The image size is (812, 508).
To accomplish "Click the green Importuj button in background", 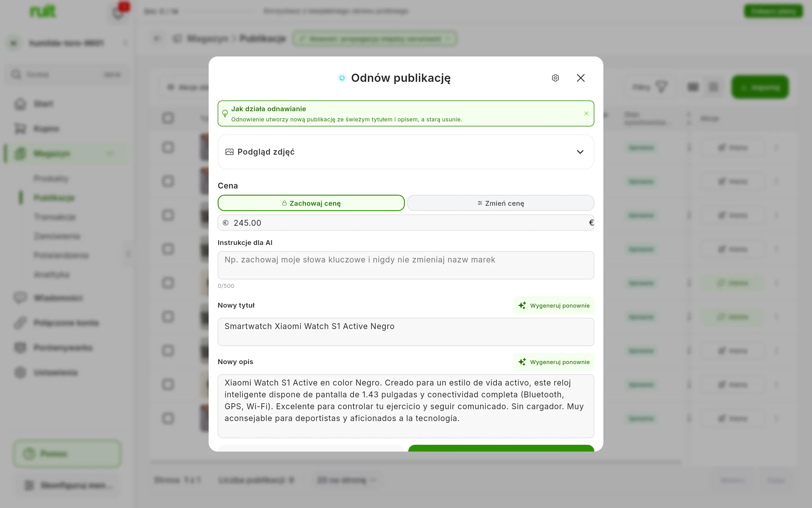I will [x=760, y=87].
